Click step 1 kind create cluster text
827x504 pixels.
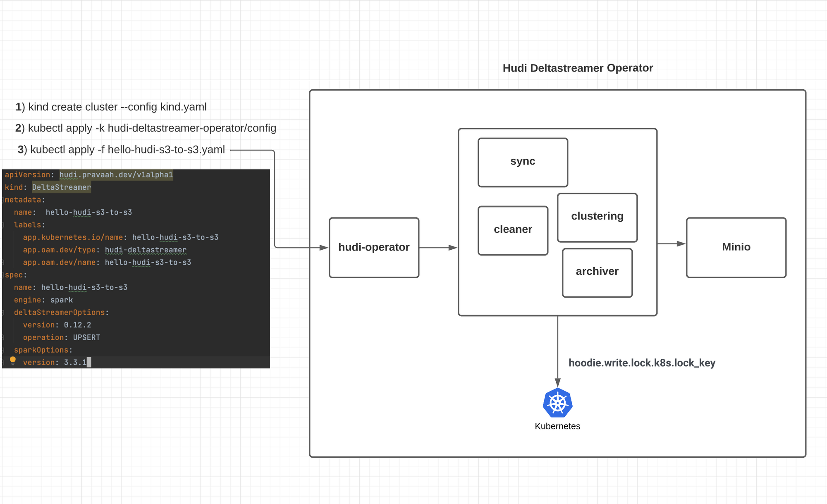click(x=111, y=107)
